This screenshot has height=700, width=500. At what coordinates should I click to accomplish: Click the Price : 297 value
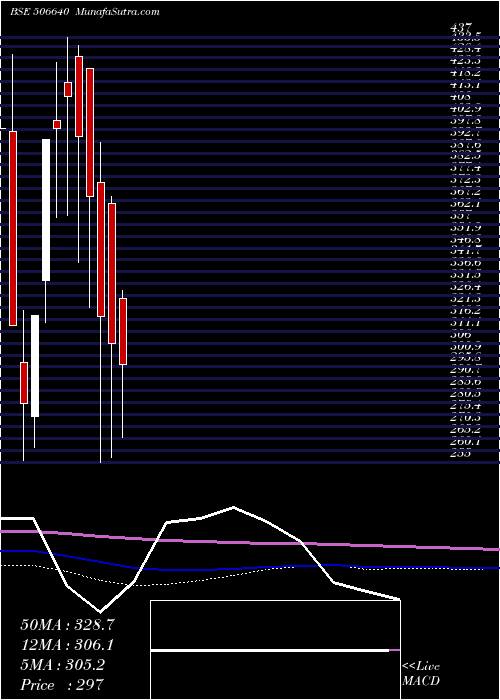[62, 685]
